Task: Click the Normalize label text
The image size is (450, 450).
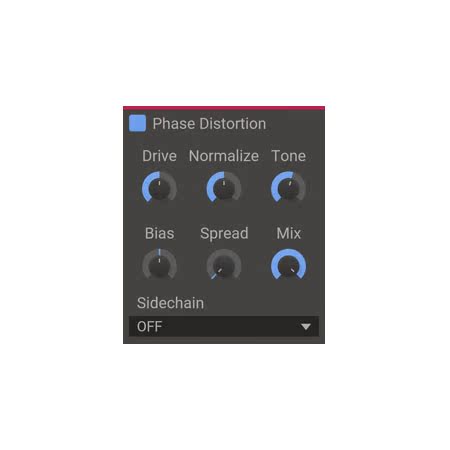Action: 224,156
